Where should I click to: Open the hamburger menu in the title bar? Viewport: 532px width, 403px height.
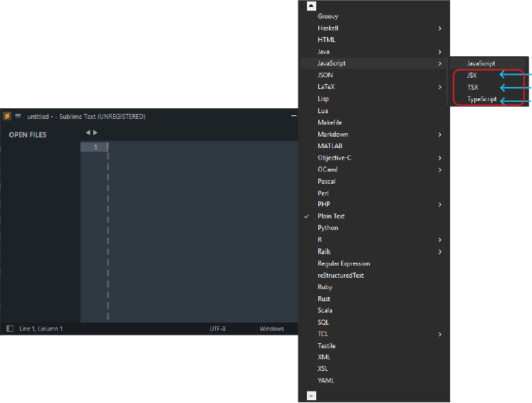pyautogui.click(x=18, y=116)
